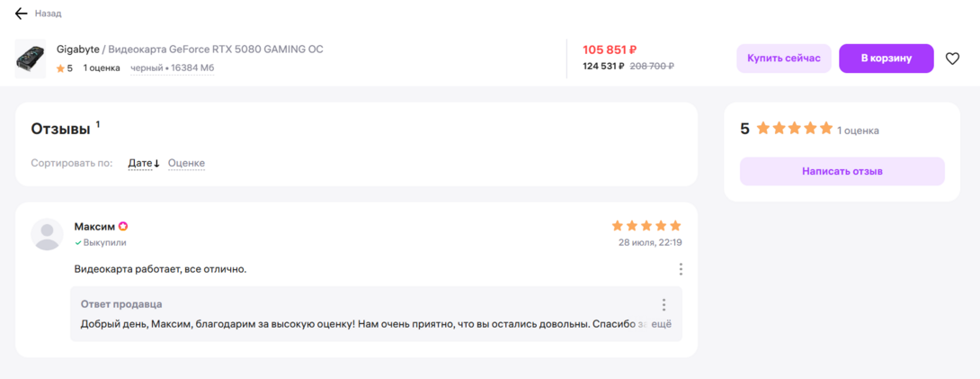Sort reviews by Оценке
The width and height of the screenshot is (980, 379).
point(186,163)
